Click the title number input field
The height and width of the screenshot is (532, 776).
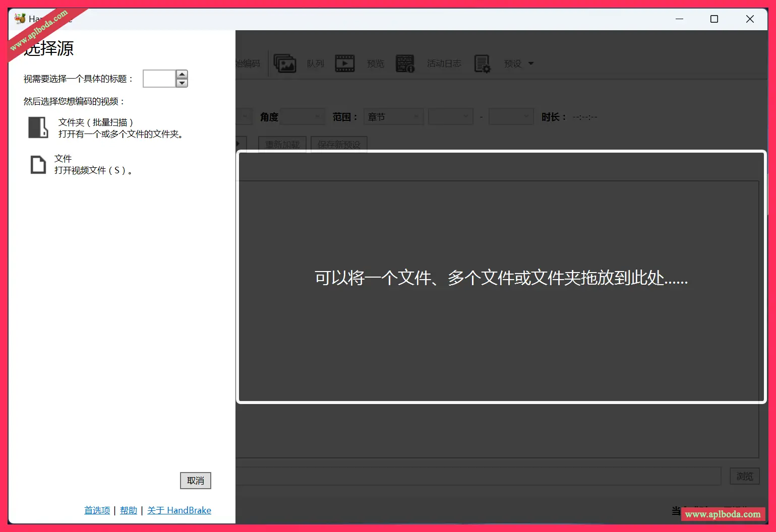click(159, 79)
